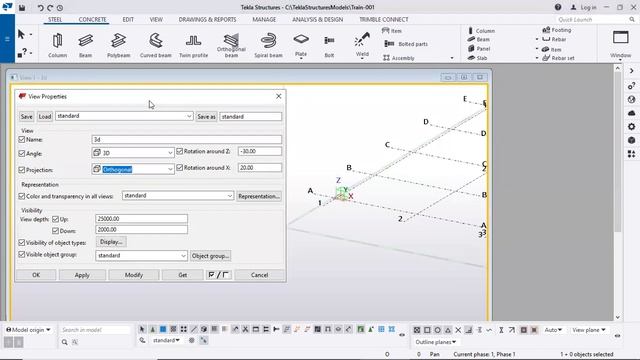Open the Auto snap dropdown
The width and height of the screenshot is (640, 360).
tap(553, 330)
